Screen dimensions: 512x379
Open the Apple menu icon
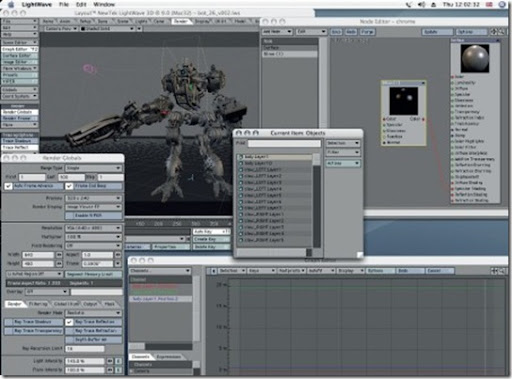coord(11,4)
